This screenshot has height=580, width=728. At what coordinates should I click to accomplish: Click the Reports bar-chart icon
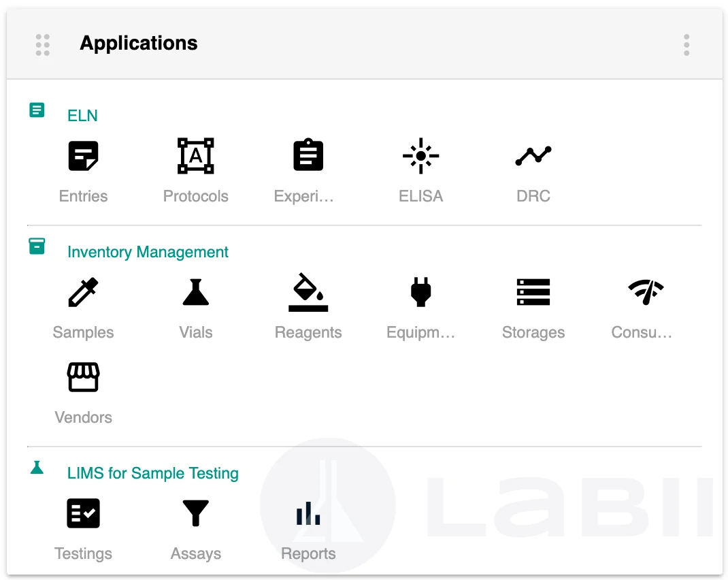[x=308, y=513]
